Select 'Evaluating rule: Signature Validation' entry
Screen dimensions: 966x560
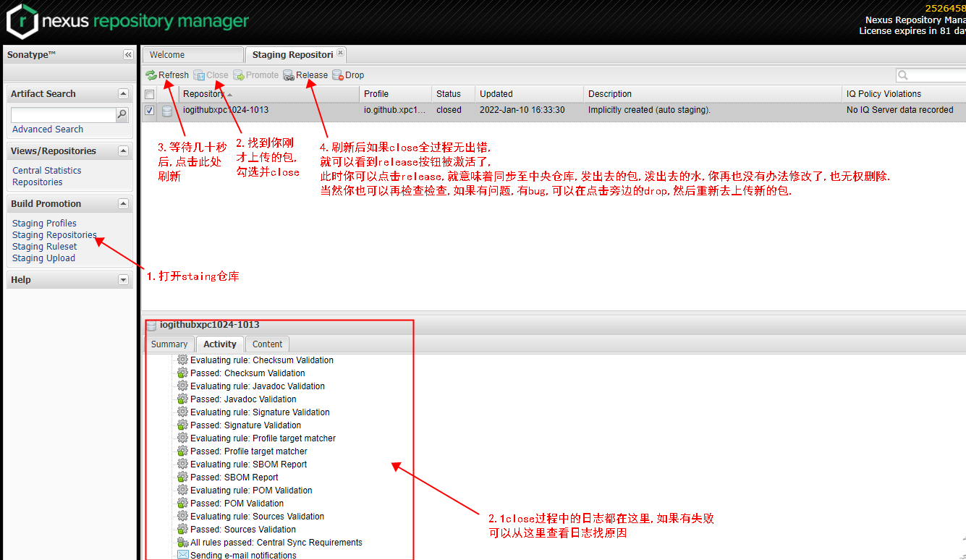[260, 412]
